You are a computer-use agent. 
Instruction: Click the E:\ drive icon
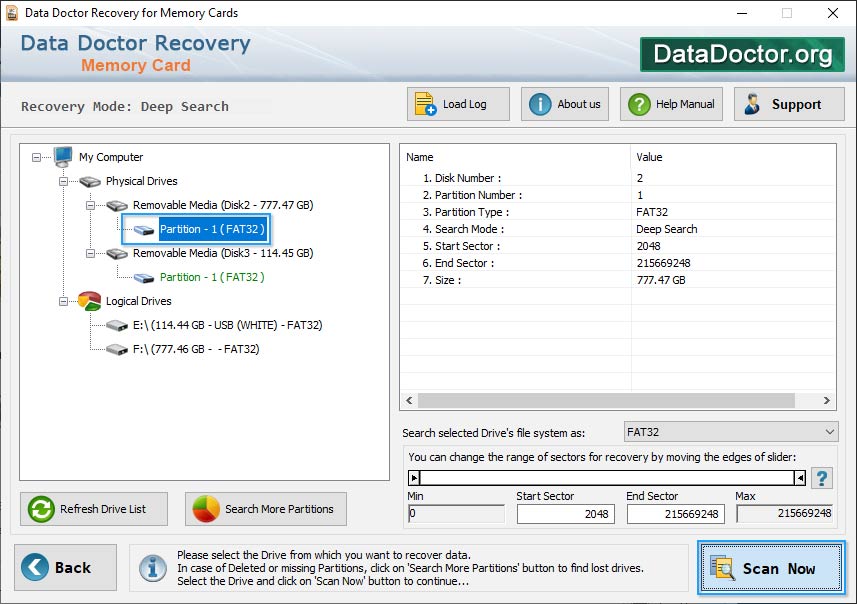point(117,326)
